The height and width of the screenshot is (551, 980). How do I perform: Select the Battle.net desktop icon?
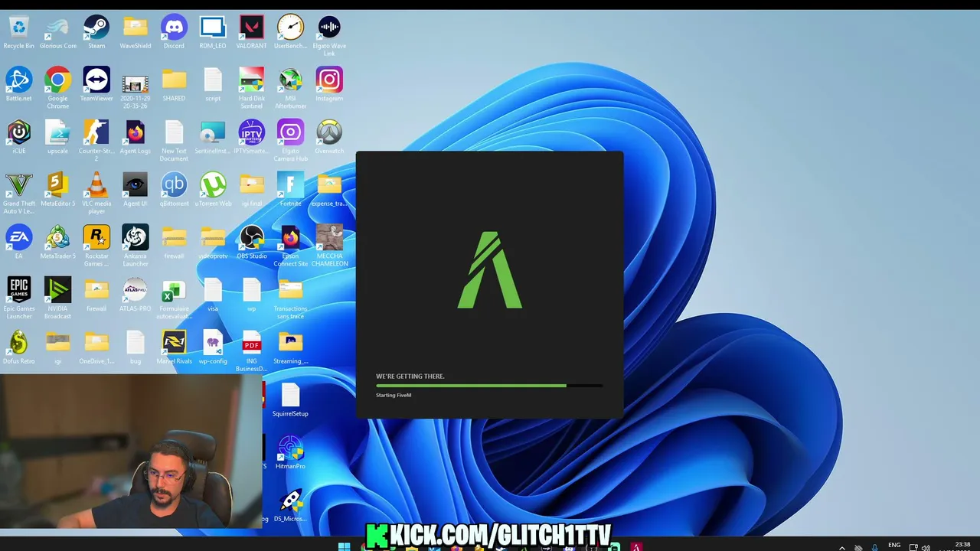[x=19, y=80]
